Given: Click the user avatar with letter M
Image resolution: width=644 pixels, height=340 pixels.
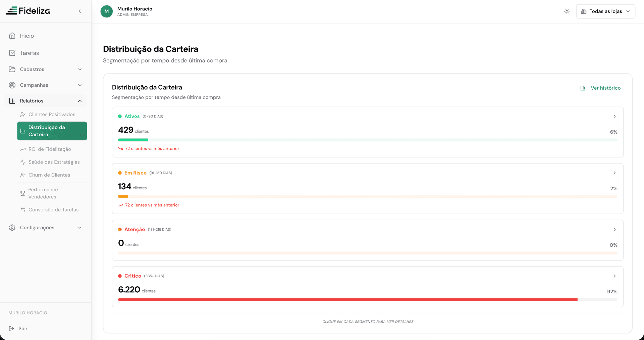Looking at the screenshot, I should tap(107, 11).
